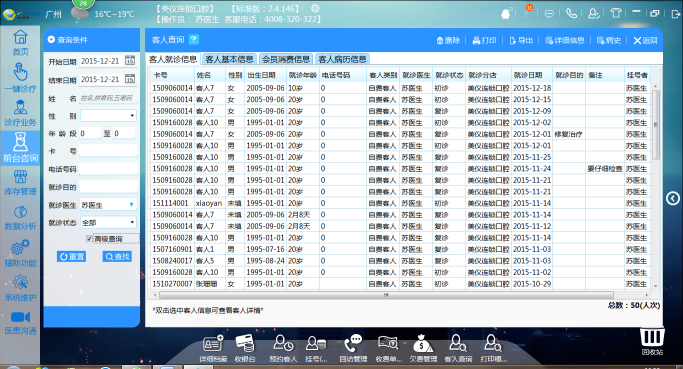Open the 挂号 icon in bottom dock
683x369 pixels.
coord(316,349)
